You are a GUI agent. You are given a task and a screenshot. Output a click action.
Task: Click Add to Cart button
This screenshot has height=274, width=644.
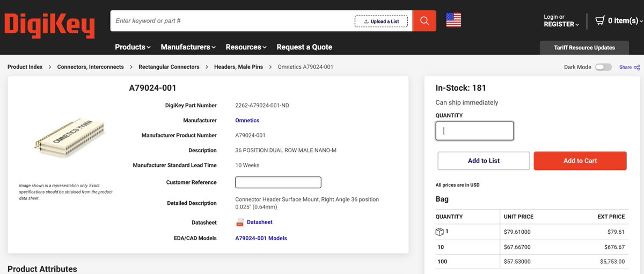click(580, 161)
